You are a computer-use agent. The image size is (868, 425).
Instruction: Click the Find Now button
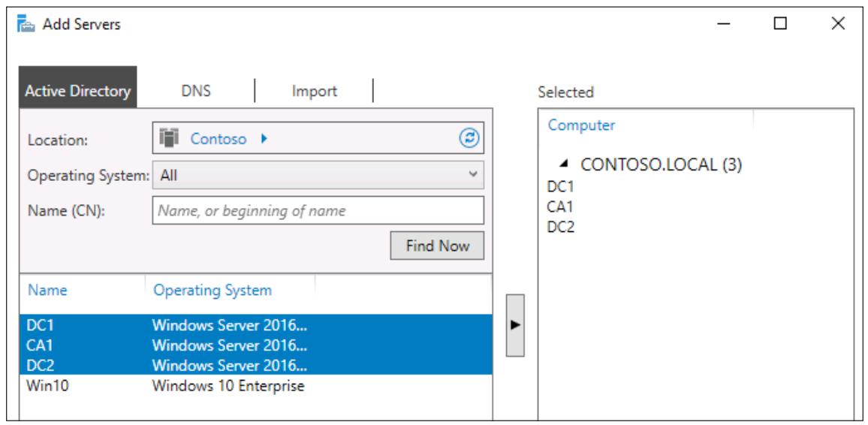[437, 246]
